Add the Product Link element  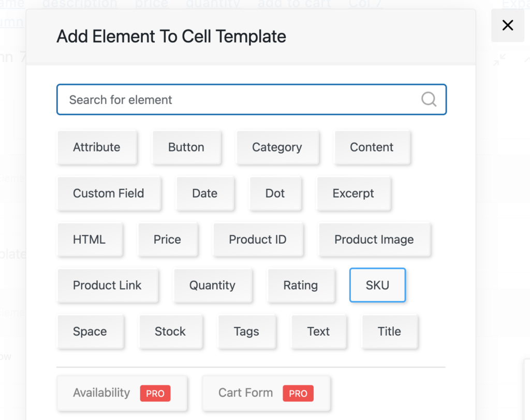(108, 285)
